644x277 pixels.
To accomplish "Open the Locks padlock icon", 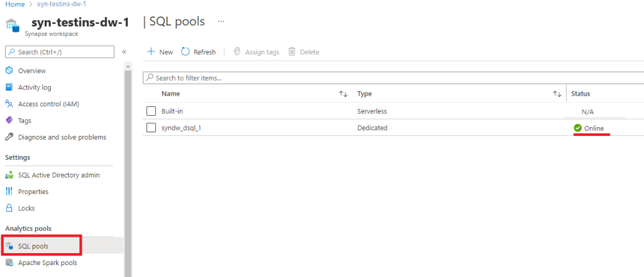I will point(9,208).
